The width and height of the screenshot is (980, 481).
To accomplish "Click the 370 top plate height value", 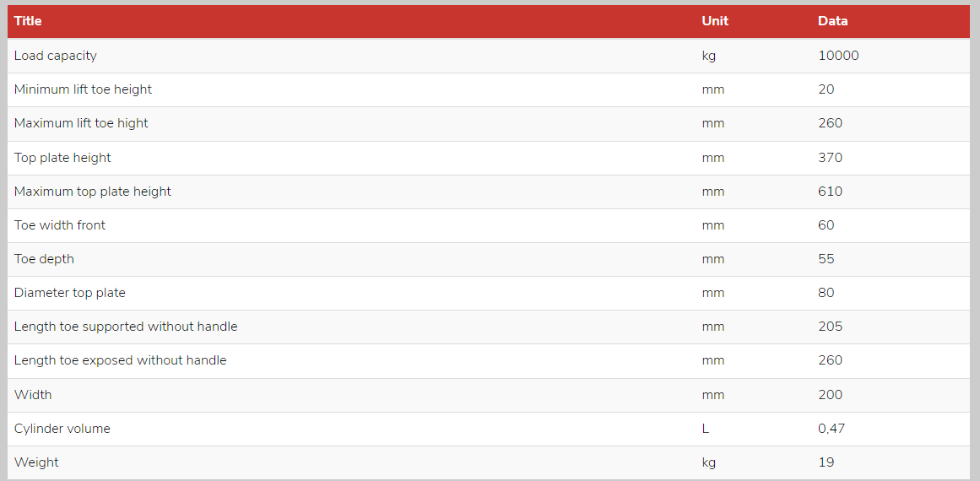I will [830, 158].
